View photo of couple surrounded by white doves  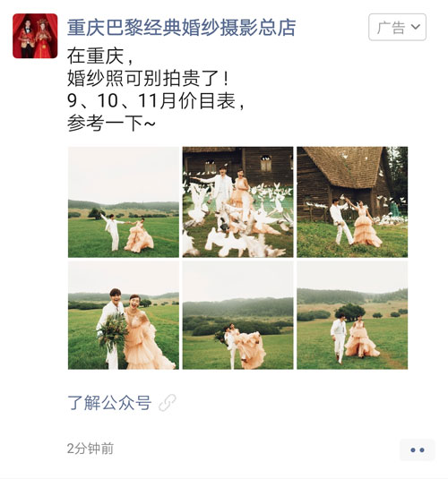pos(238,202)
